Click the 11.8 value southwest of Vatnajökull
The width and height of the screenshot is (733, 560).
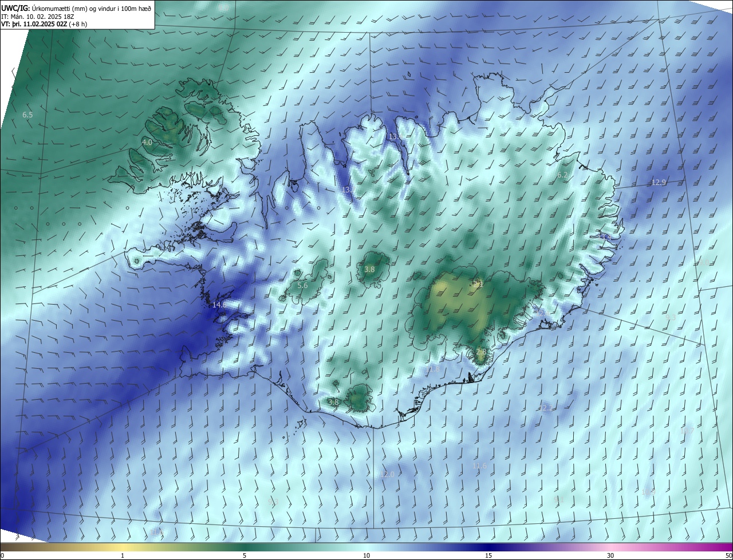coord(433,370)
